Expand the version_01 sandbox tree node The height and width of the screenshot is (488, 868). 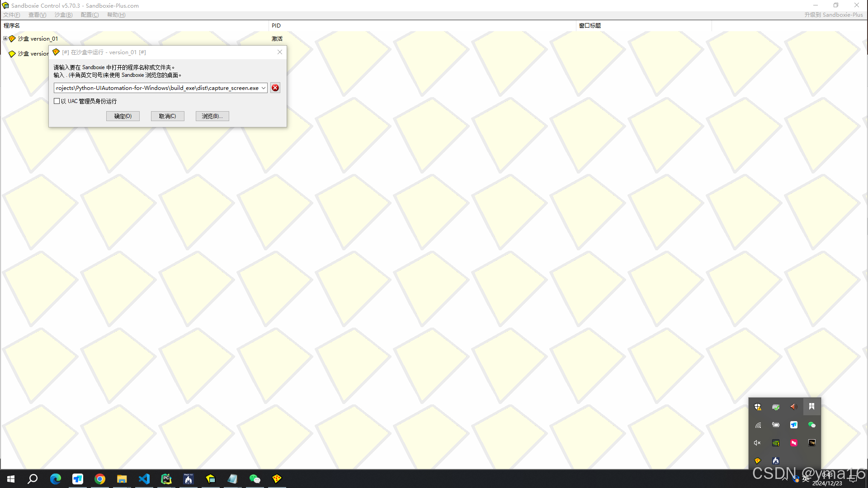click(5, 38)
